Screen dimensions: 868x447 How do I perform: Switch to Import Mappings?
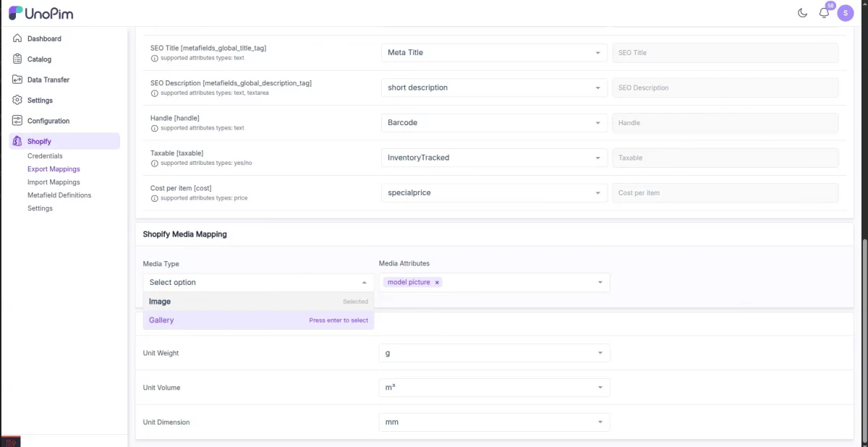pyautogui.click(x=54, y=182)
